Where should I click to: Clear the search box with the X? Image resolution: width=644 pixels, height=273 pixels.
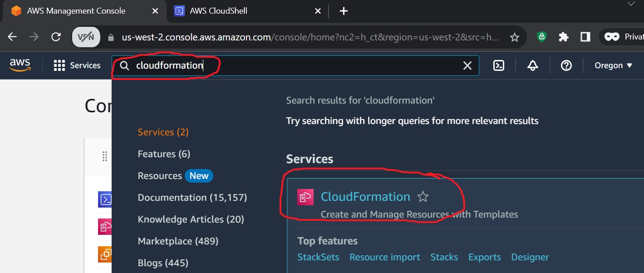coord(467,66)
